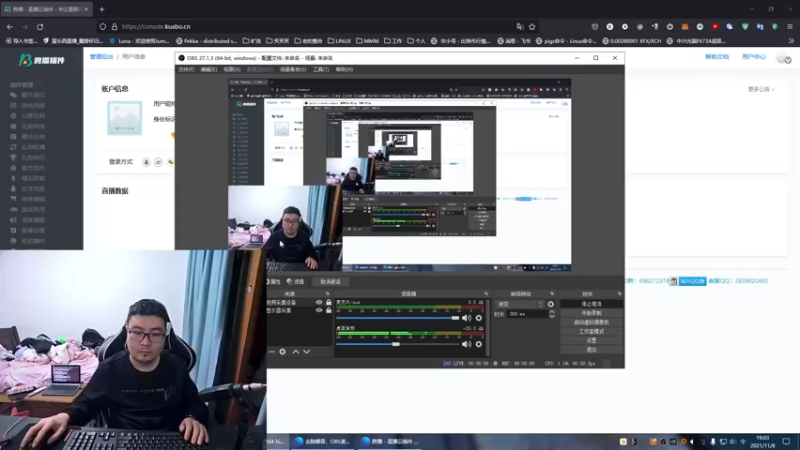Open 用户中心 link in page header
Viewport: 800px width, 450px height.
coord(754,57)
